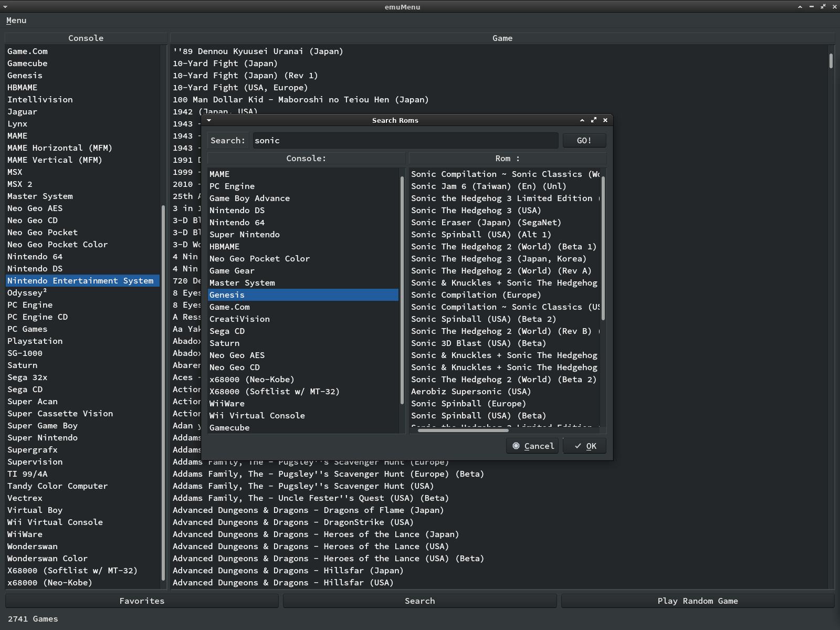
Task: Select Virtual Boy console
Action: pos(82,510)
